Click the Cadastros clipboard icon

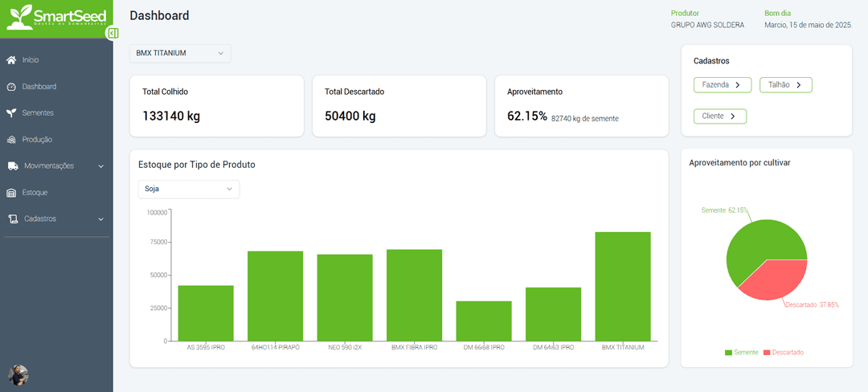point(13,218)
